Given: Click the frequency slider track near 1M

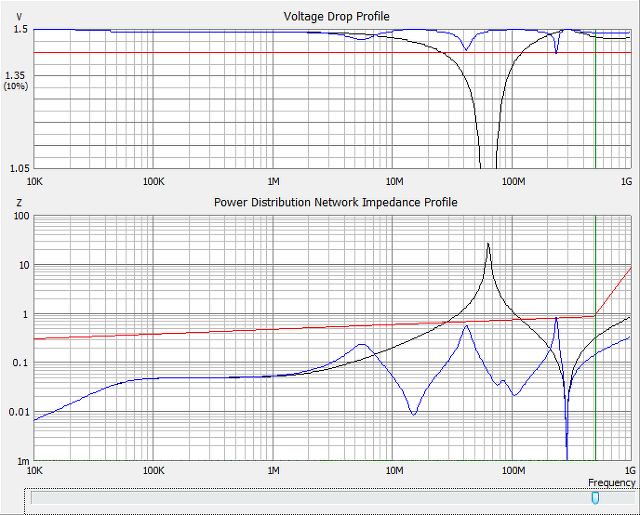Looking at the screenshot, I should pyautogui.click(x=273, y=498).
